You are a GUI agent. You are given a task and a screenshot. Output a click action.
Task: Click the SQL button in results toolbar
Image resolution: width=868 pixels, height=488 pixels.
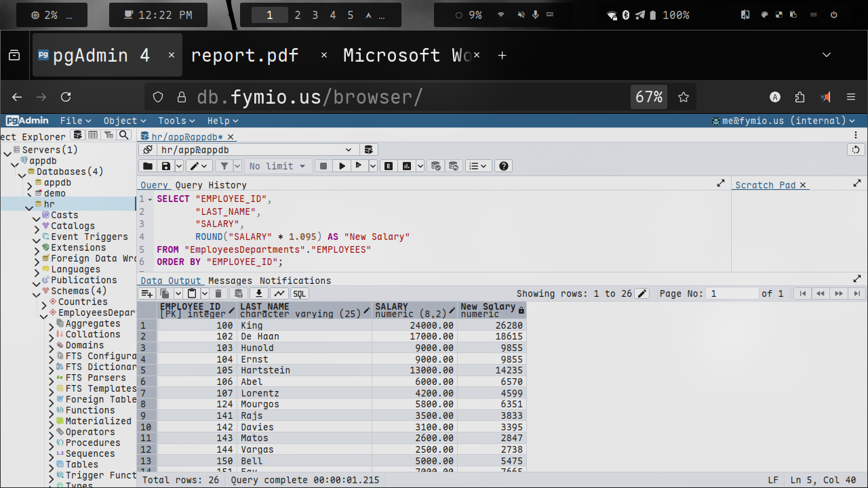click(299, 293)
